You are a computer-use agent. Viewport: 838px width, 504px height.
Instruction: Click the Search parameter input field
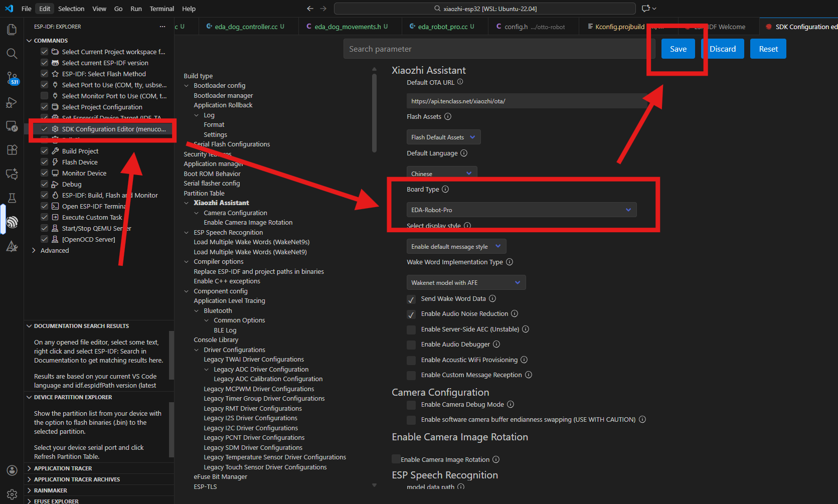click(x=496, y=49)
